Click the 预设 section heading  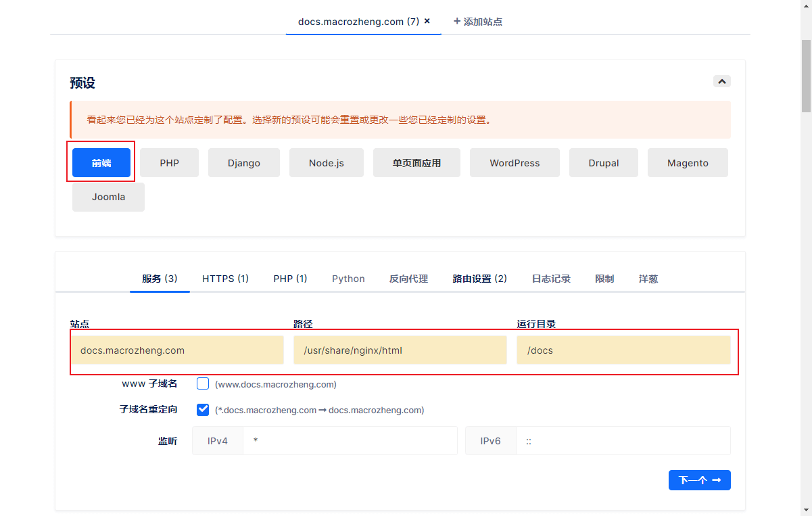coord(82,83)
